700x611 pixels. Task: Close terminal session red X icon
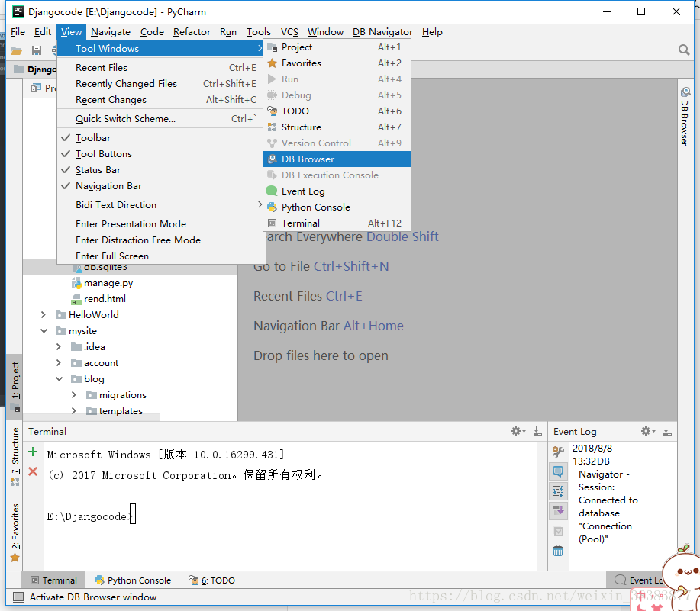33,471
